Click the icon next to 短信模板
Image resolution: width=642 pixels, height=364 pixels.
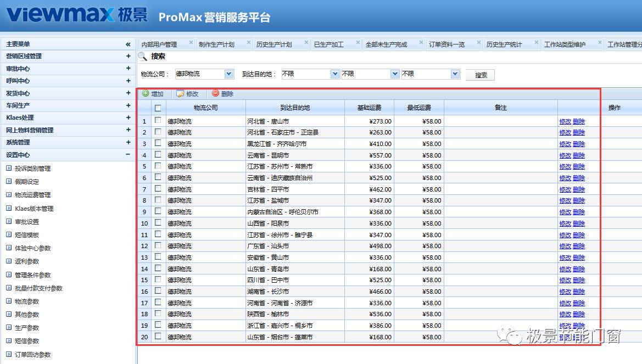tap(9, 235)
